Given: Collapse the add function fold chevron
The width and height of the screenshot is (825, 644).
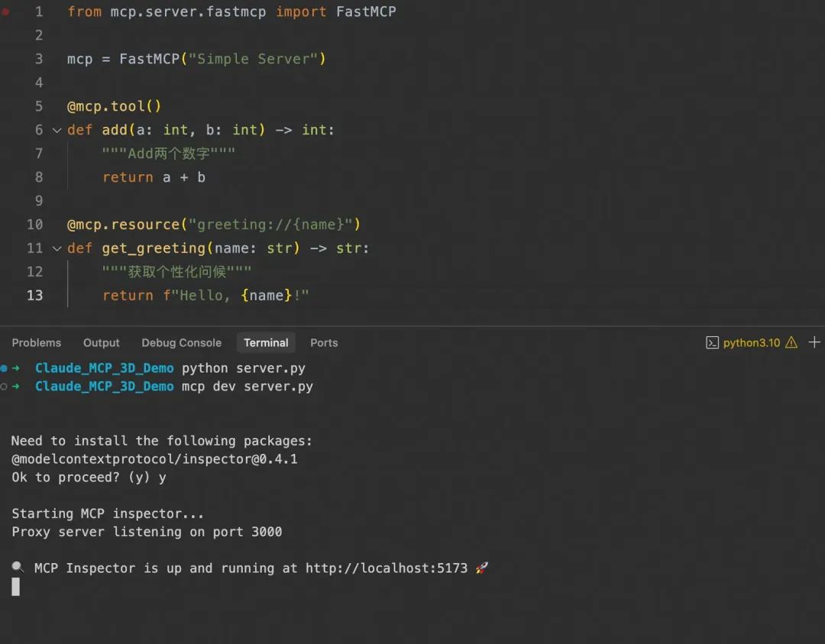Looking at the screenshot, I should tap(57, 130).
